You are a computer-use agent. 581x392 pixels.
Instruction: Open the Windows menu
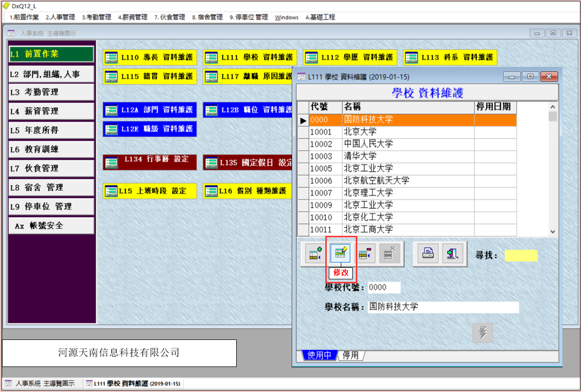click(286, 17)
